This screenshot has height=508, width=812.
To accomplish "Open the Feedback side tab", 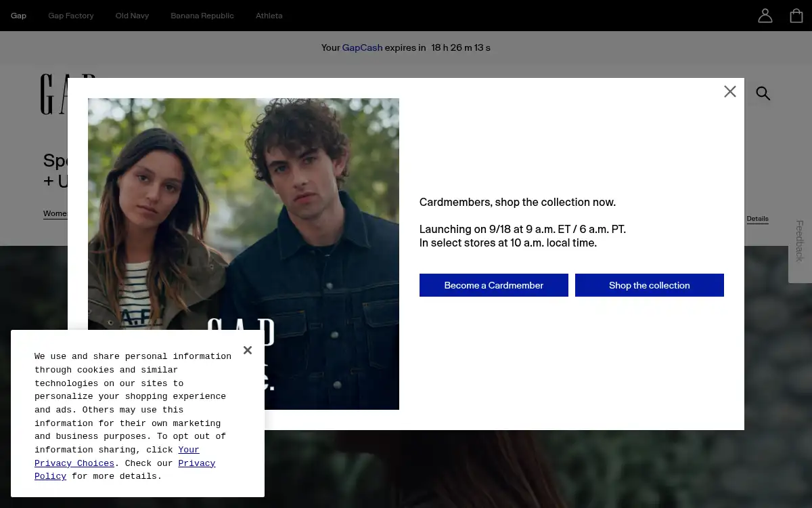I will [x=800, y=241].
